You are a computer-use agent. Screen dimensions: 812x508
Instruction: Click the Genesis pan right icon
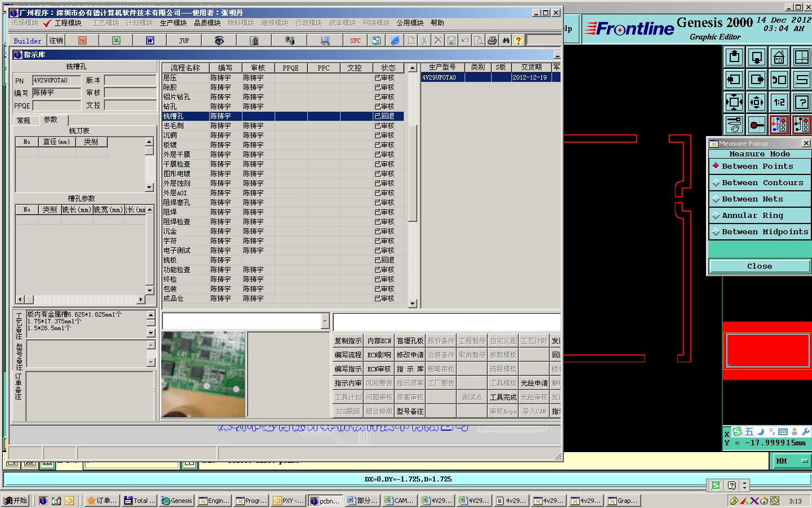click(x=757, y=80)
